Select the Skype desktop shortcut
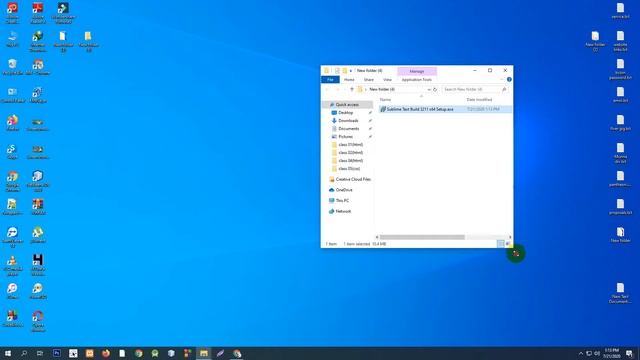The height and width of the screenshot is (360, 640). [13, 151]
